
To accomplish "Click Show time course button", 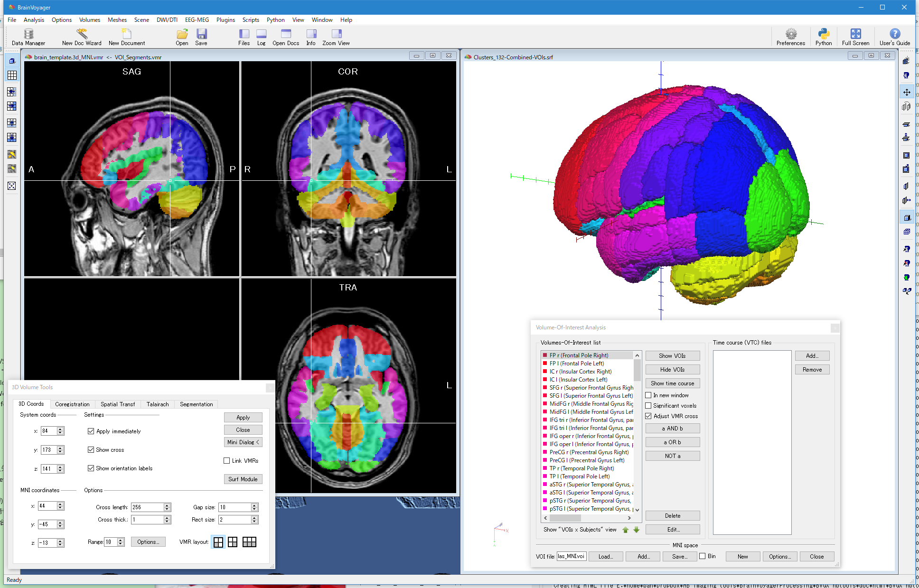I will tap(672, 383).
